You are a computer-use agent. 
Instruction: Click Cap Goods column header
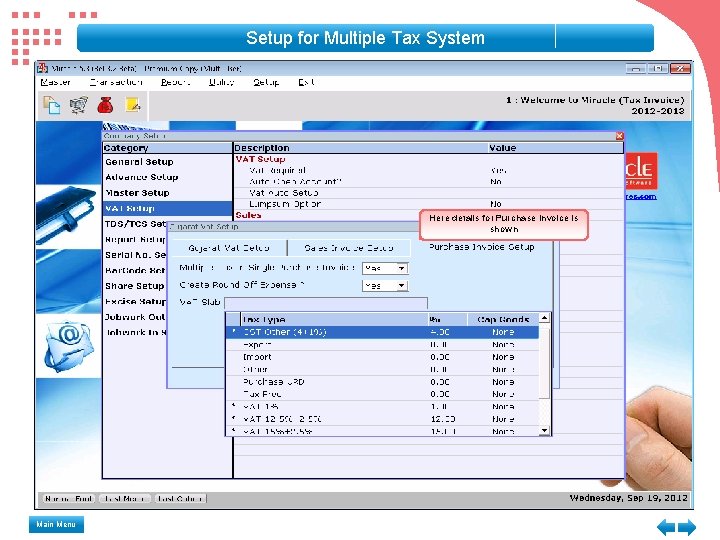(503, 319)
